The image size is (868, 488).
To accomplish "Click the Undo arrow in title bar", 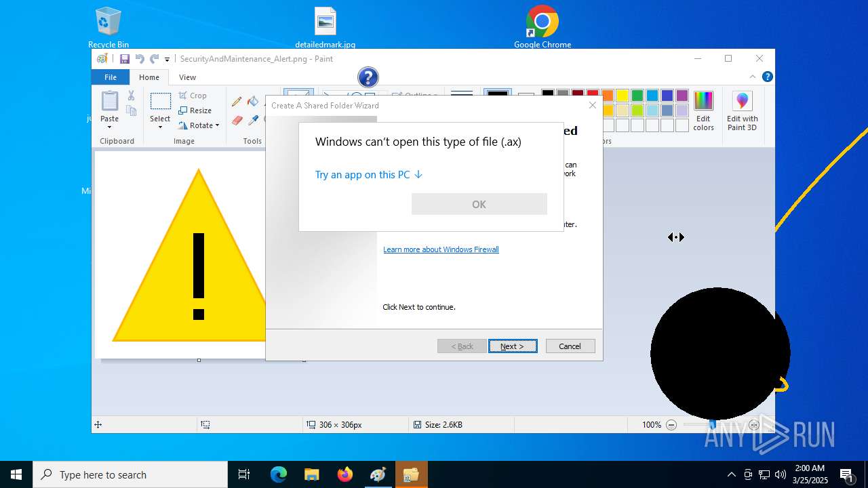I will click(140, 59).
